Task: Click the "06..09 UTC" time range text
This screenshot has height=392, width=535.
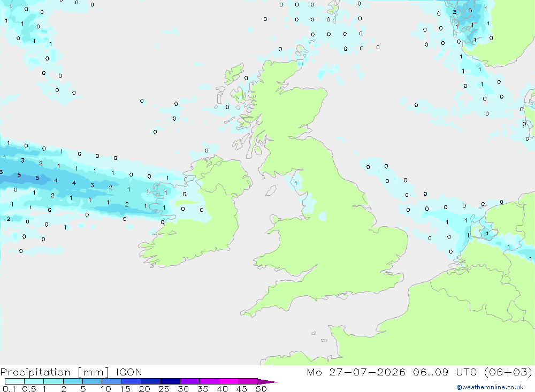Action: pyautogui.click(x=445, y=372)
